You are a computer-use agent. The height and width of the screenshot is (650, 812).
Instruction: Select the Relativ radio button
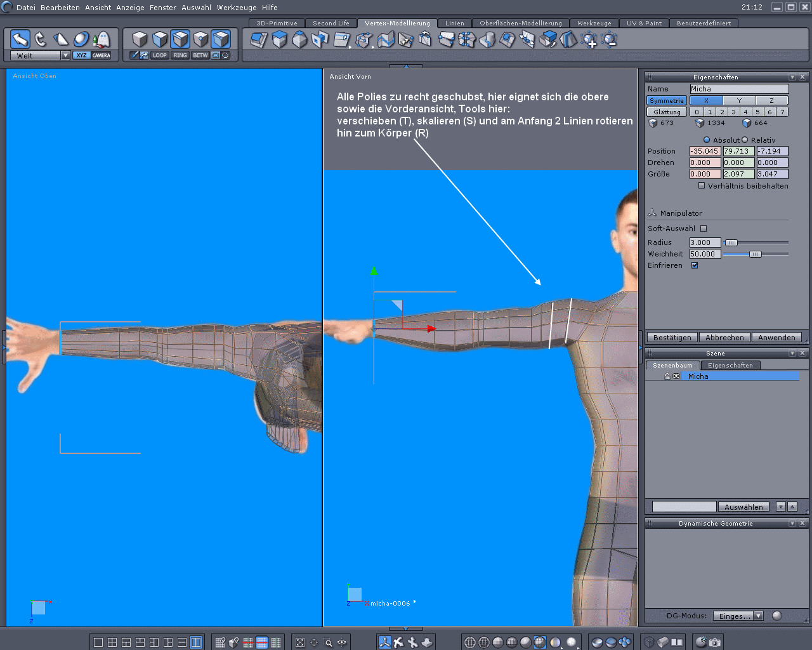[x=745, y=140]
